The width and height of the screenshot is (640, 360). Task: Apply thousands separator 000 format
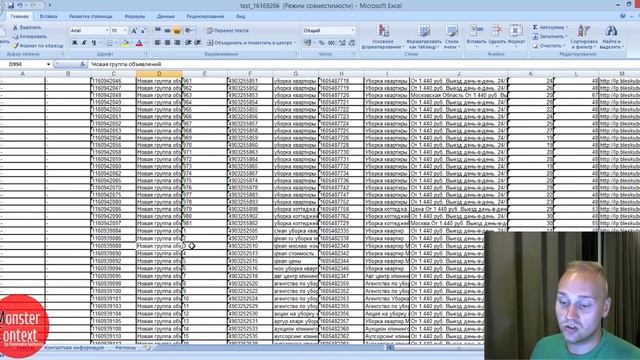[x=331, y=42]
